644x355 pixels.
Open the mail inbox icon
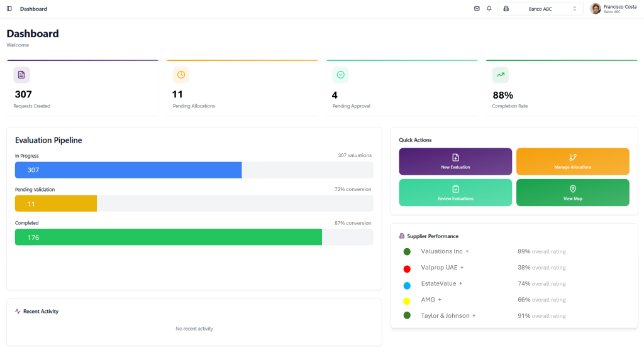coord(477,9)
